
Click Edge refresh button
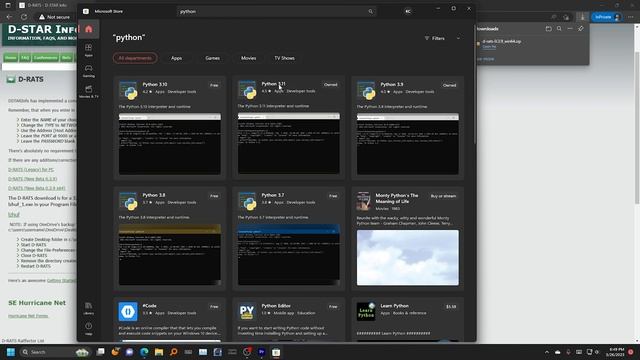click(24, 17)
